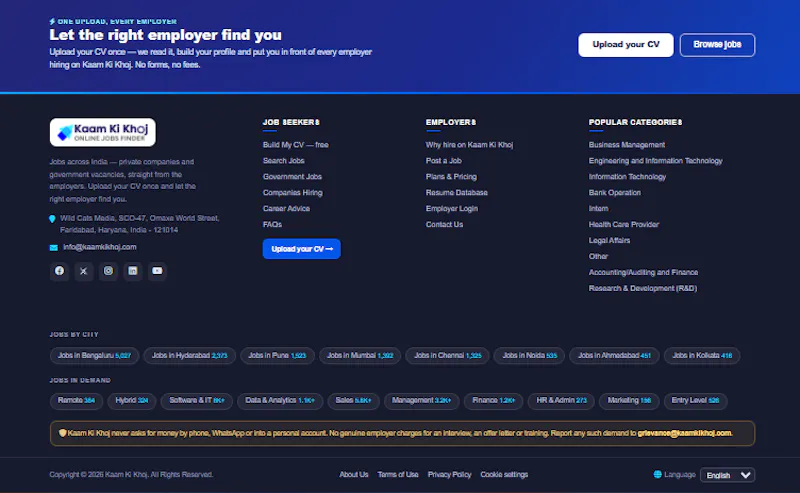Open the Contact Us link
This screenshot has width=800, height=493.
(444, 225)
